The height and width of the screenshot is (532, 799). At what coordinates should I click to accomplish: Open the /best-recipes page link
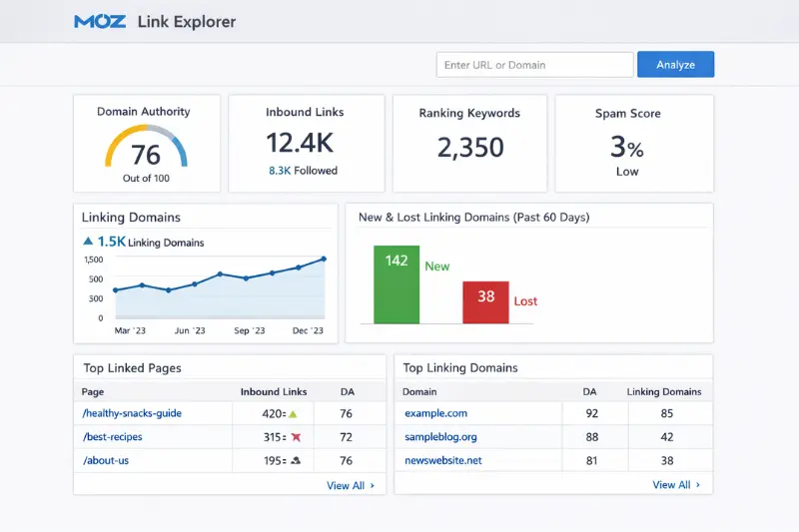pos(113,437)
